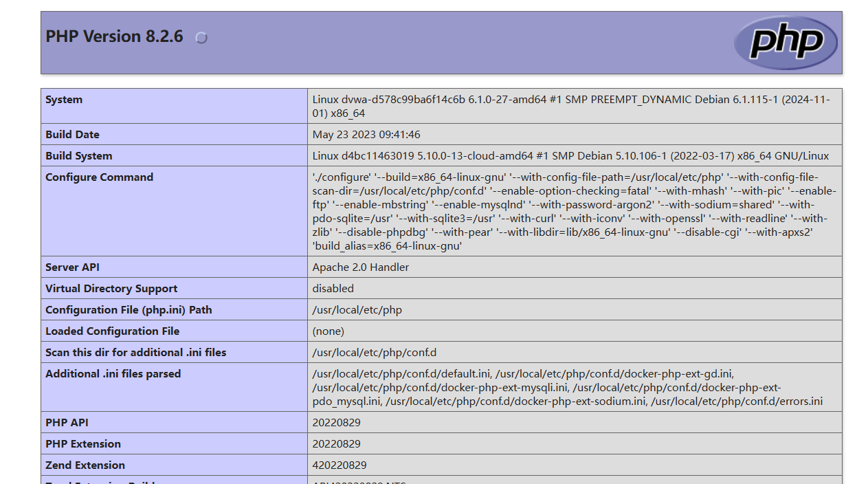This screenshot has height=484, width=868.
Task: Click the Loaded Configuration File (none) value
Action: (329, 331)
